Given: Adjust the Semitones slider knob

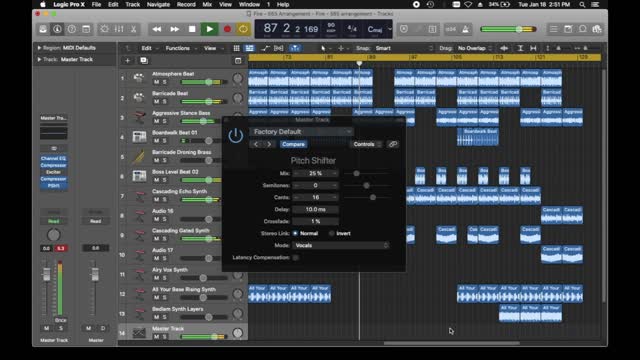Looking at the screenshot, I should [367, 185].
